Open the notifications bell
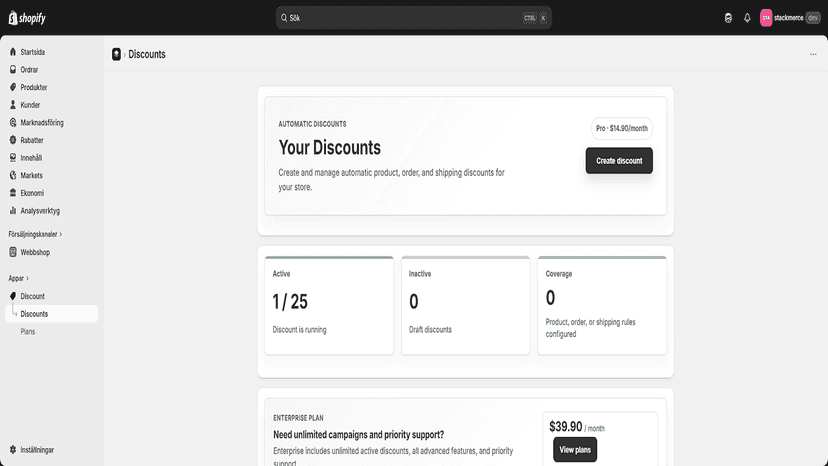This screenshot has height=466, width=828. pos(747,18)
